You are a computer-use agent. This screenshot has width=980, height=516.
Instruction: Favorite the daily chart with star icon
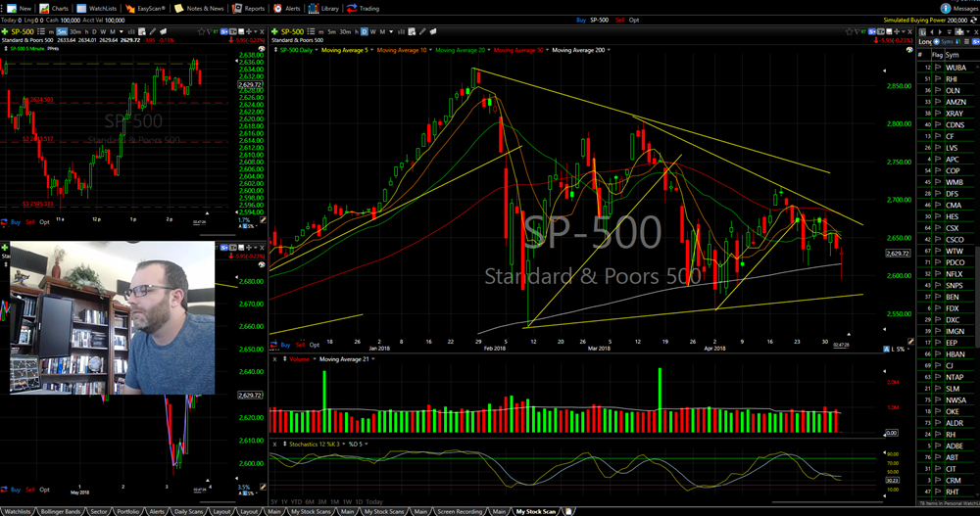tap(850, 31)
